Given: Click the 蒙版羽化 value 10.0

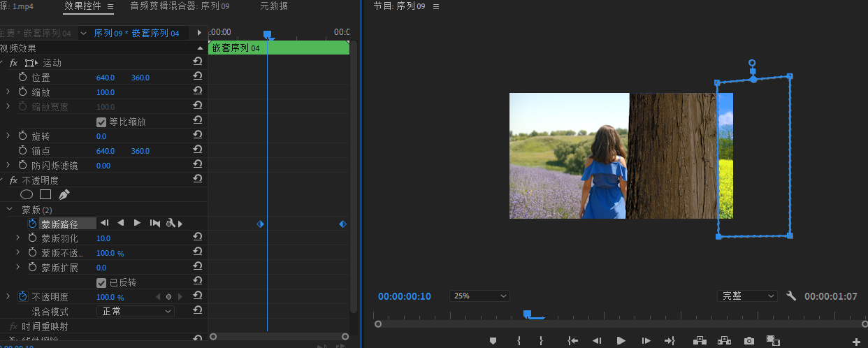Looking at the screenshot, I should pos(105,238).
